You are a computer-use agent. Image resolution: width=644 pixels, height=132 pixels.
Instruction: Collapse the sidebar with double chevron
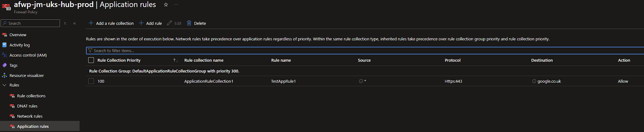(x=75, y=23)
